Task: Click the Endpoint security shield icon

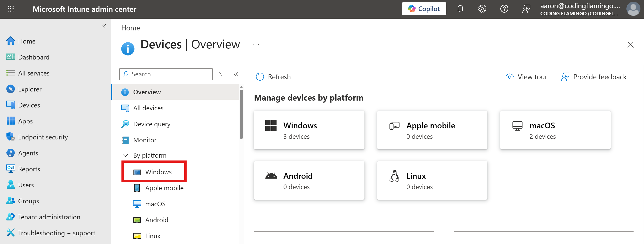Action: pos(10,137)
